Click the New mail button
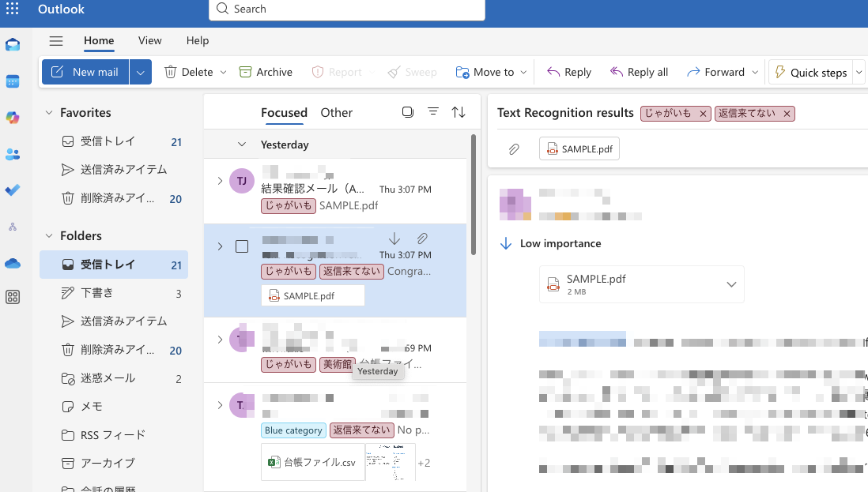 (x=85, y=73)
